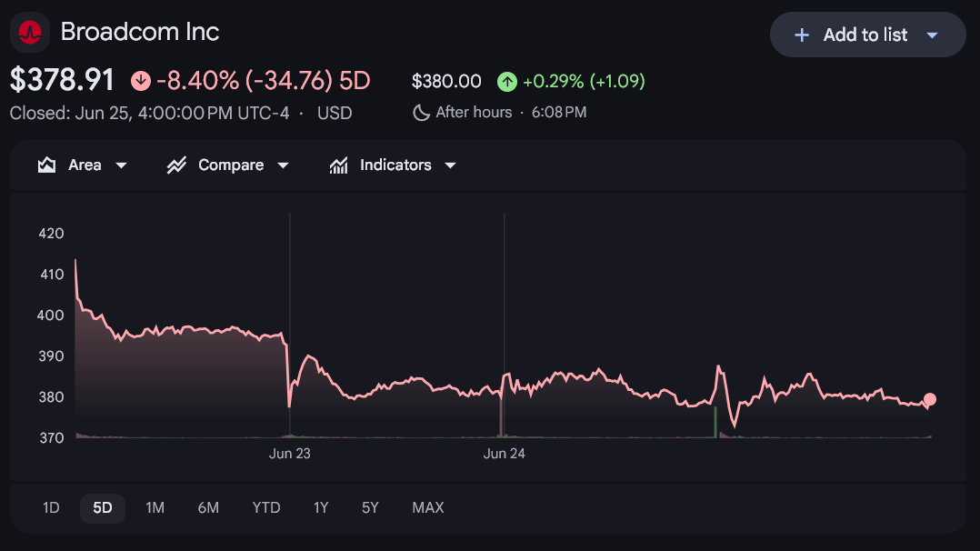Viewport: 980px width, 551px height.
Task: Click the Indicators chart icon
Action: click(339, 165)
